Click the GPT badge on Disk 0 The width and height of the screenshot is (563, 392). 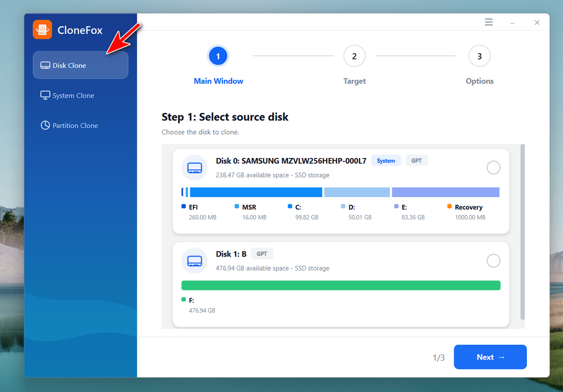[417, 161]
